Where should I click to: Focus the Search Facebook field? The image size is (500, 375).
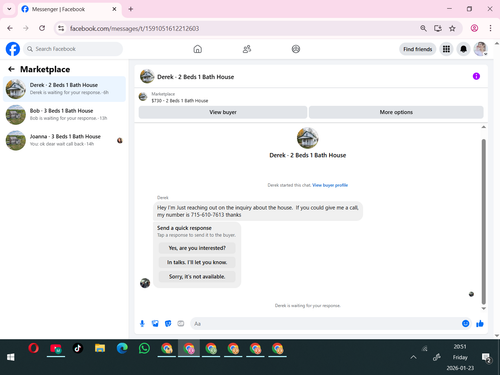click(73, 49)
